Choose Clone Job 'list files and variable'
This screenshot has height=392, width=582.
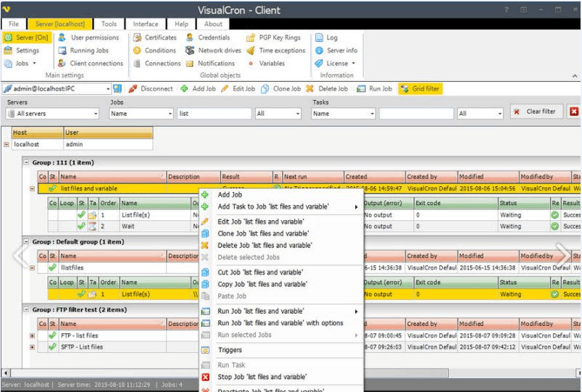tap(281, 233)
